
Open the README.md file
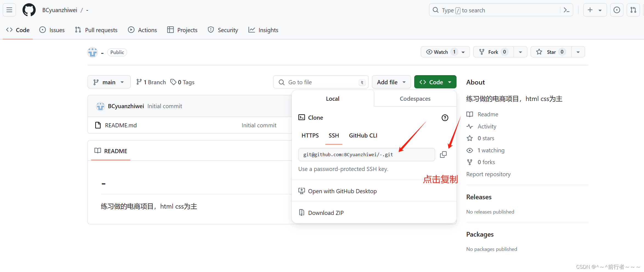121,125
